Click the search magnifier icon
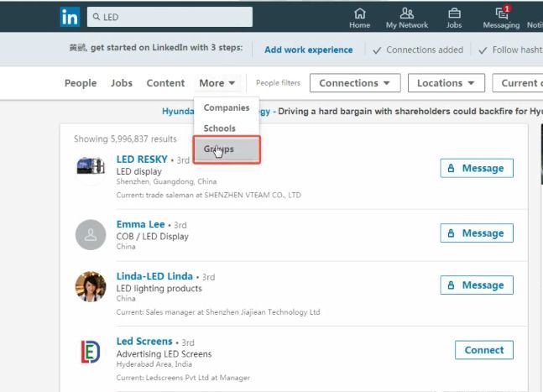The height and width of the screenshot is (392, 543). [97, 17]
